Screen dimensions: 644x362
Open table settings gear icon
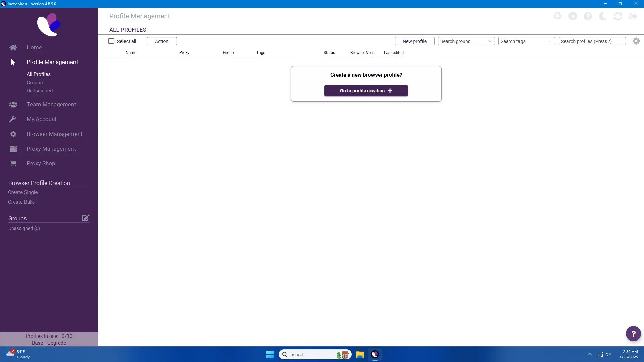[636, 41]
